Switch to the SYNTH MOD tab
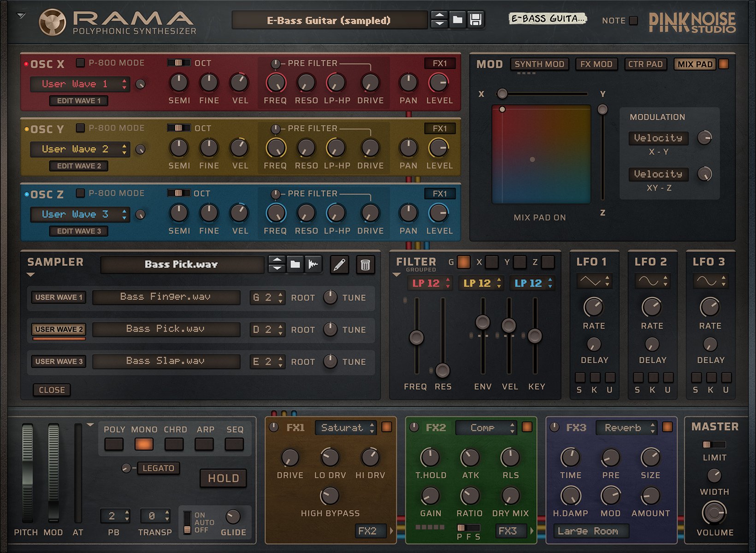The height and width of the screenshot is (553, 756). click(x=539, y=64)
